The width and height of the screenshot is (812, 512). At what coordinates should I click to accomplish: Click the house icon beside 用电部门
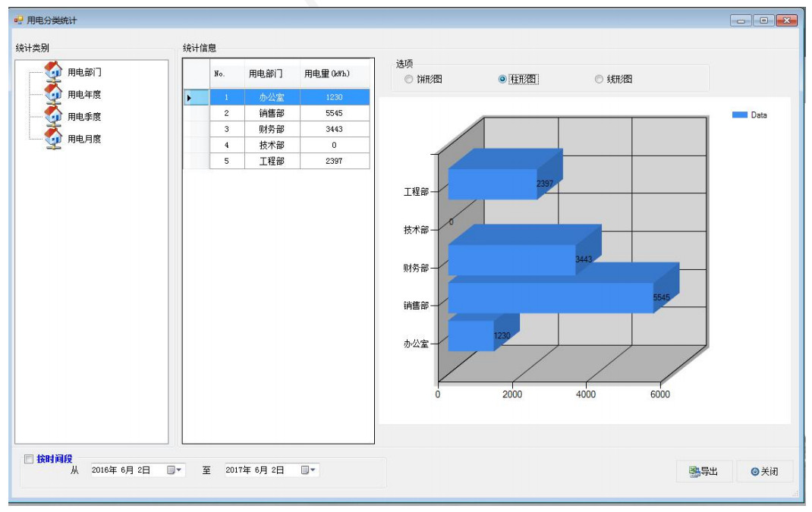tap(53, 71)
